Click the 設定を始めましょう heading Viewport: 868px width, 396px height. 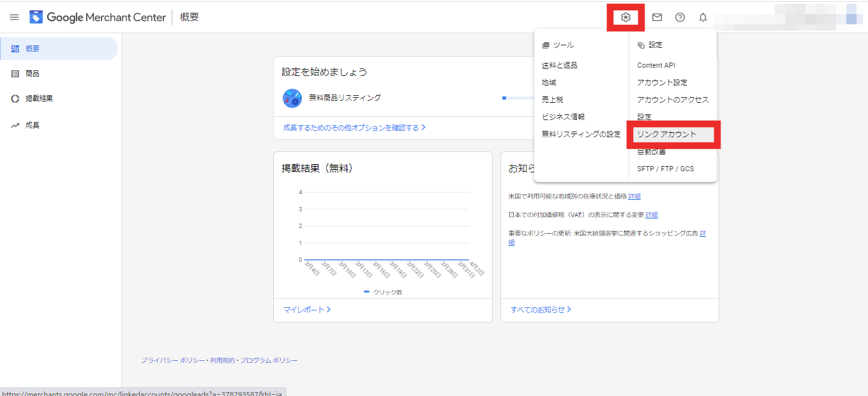pyautogui.click(x=325, y=72)
